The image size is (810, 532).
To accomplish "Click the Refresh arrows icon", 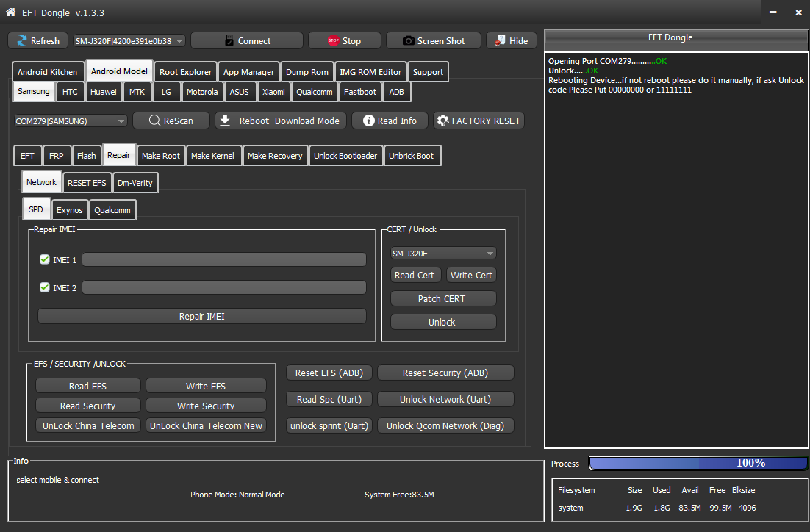I will pos(22,41).
